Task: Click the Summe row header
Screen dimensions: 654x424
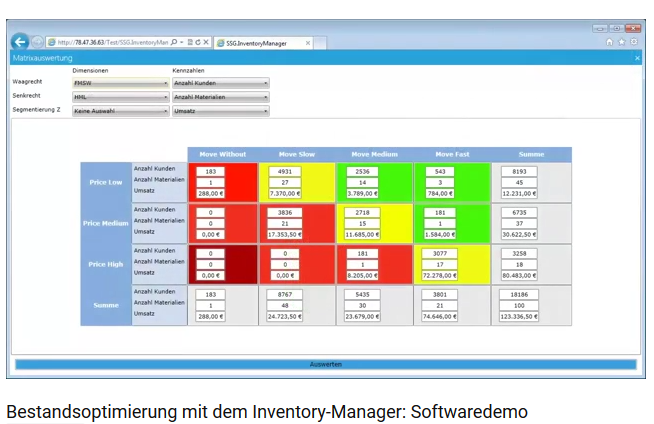Action: tap(106, 305)
